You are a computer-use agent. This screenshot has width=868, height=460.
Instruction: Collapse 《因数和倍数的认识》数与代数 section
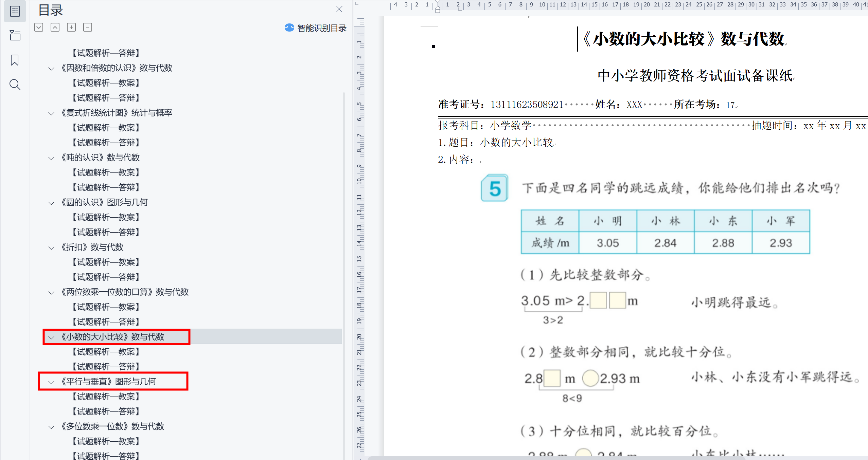(51, 69)
